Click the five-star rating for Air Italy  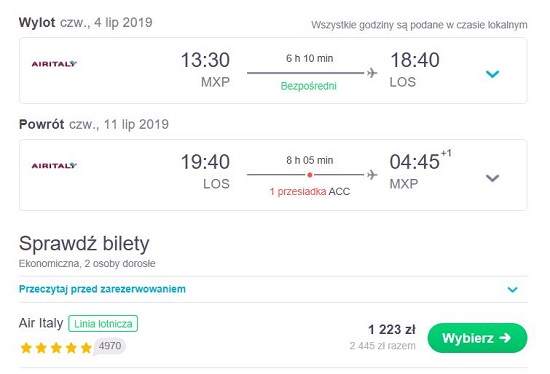point(56,348)
